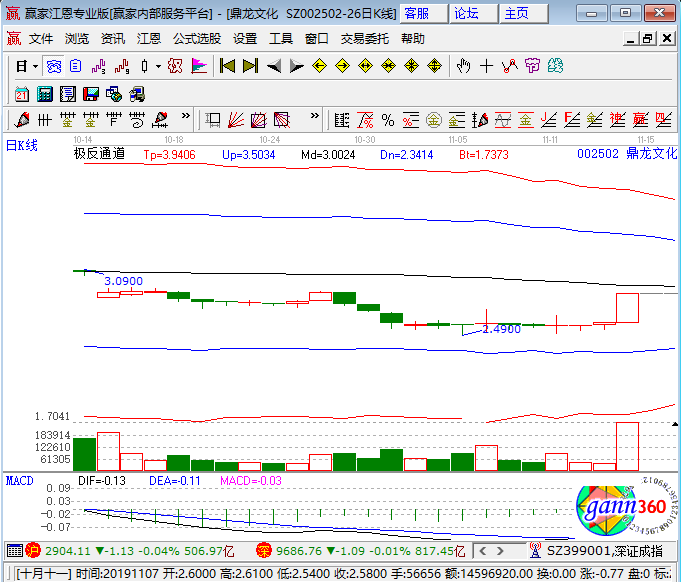The height and width of the screenshot is (582, 681).
Task: Click the 客服 button in title bar
Action: tap(423, 13)
